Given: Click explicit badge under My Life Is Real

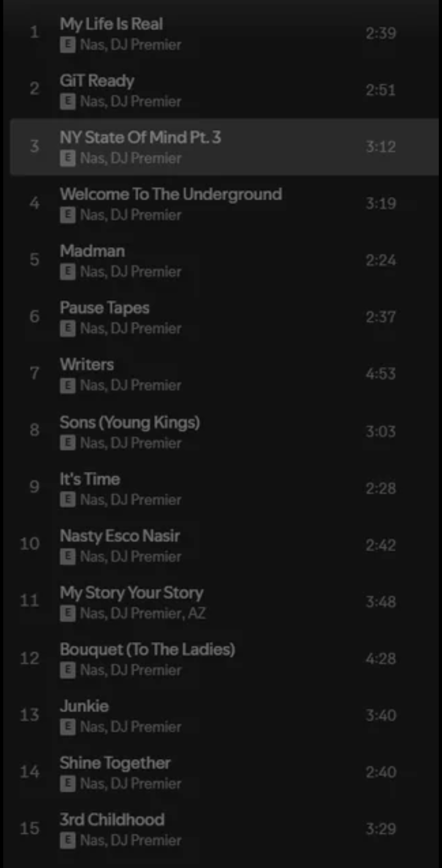Looking at the screenshot, I should click(x=68, y=45).
